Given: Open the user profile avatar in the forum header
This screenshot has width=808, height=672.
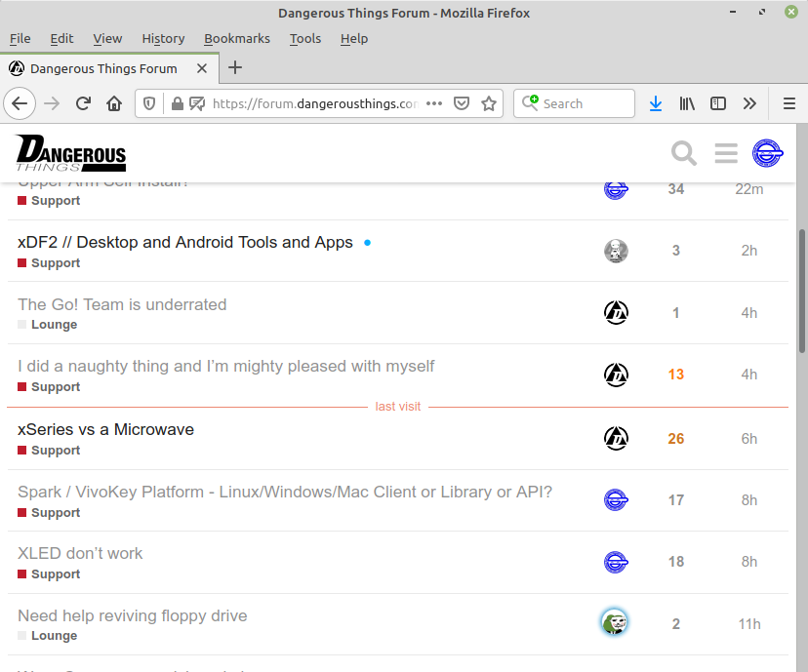Looking at the screenshot, I should point(767,153).
